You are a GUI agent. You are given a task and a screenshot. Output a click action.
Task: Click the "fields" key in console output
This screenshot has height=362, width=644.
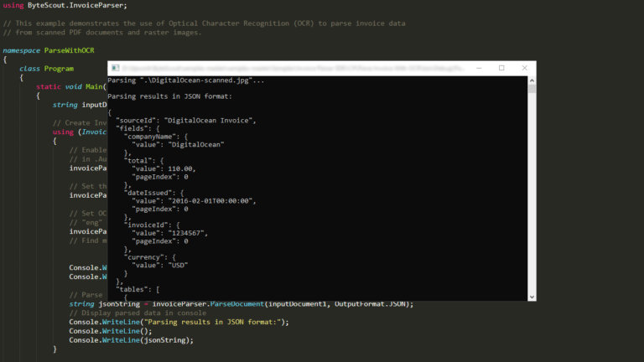(x=132, y=128)
